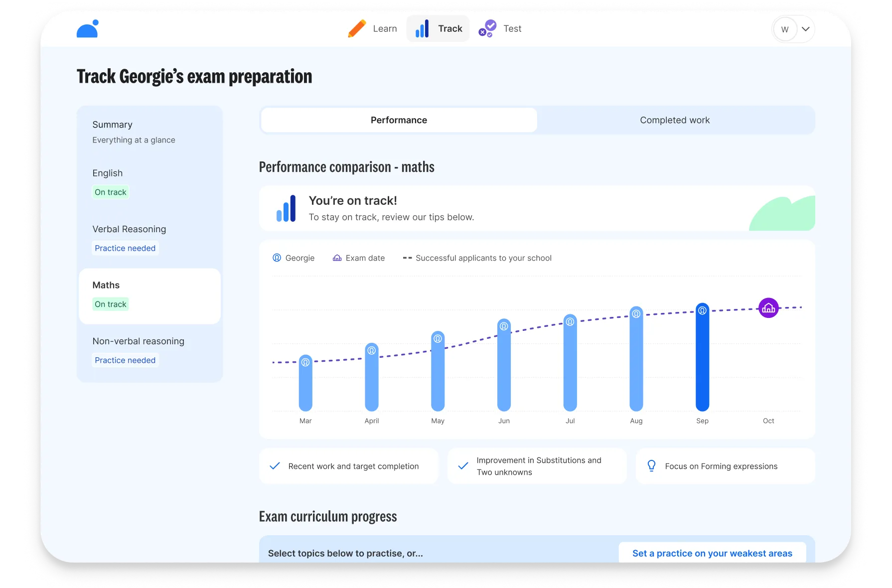Click checkmark icon beside Improvement in Substitutions

(463, 466)
